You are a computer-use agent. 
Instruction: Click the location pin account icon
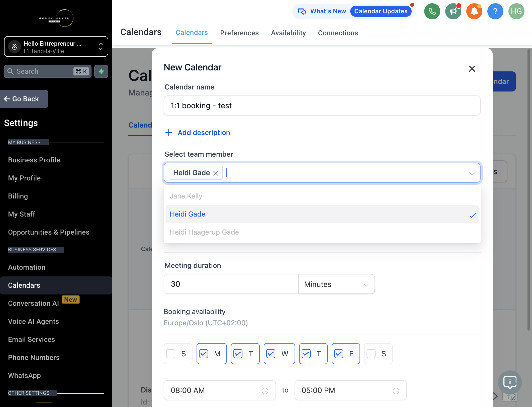[15, 46]
